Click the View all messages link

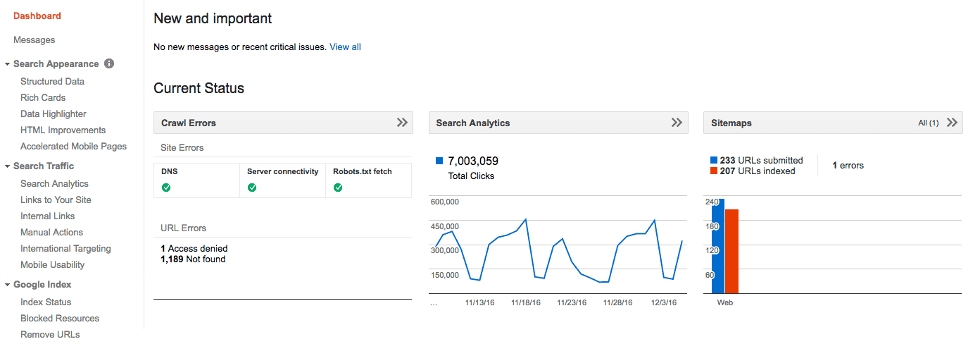tap(345, 47)
